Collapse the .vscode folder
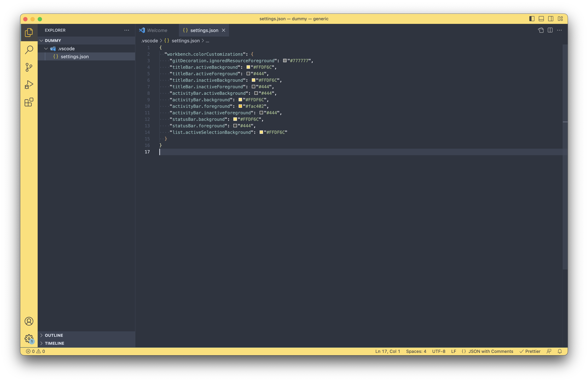The image size is (588, 382). tap(87, 49)
